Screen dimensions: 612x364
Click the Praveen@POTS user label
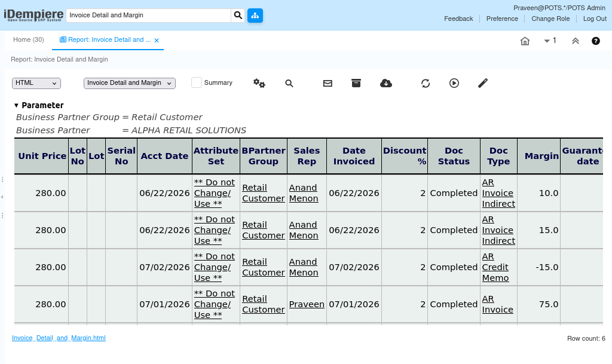pyautogui.click(x=559, y=8)
